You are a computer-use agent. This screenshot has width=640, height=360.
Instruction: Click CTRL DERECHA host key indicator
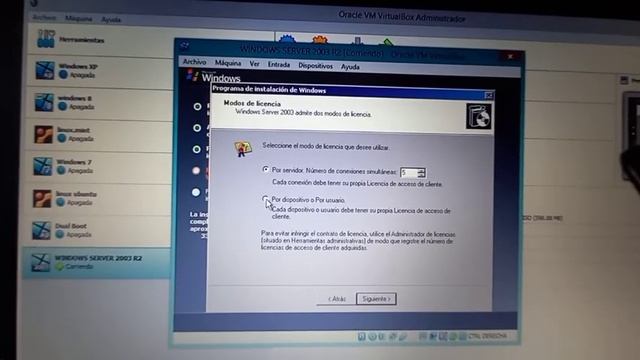click(488, 336)
